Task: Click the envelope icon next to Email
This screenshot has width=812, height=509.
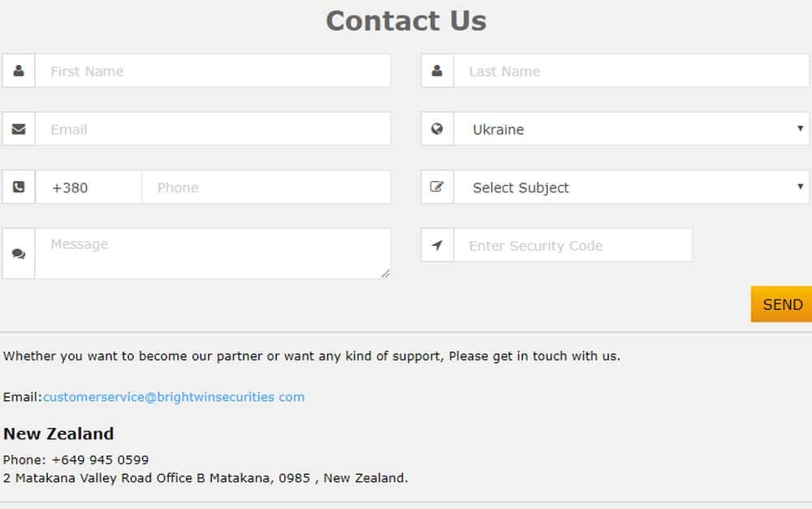Action: coord(19,129)
